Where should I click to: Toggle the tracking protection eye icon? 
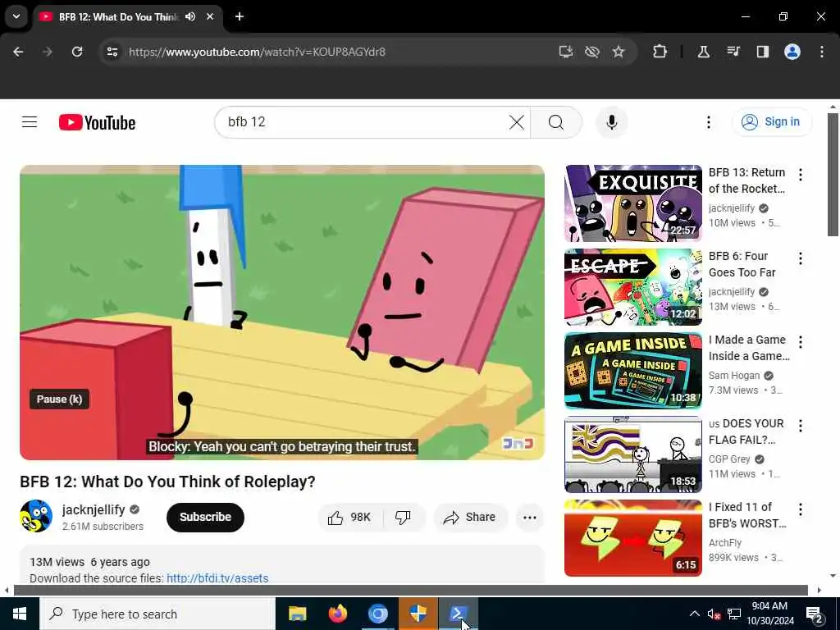click(592, 52)
